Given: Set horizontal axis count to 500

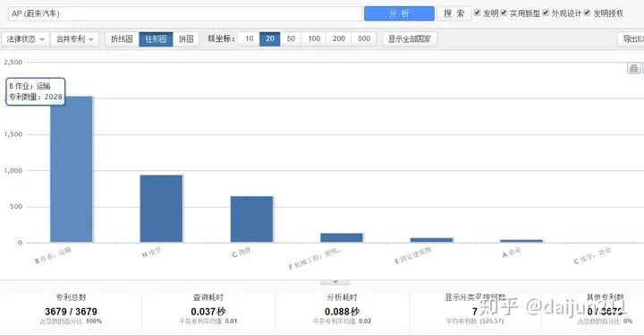Looking at the screenshot, I should (x=364, y=39).
